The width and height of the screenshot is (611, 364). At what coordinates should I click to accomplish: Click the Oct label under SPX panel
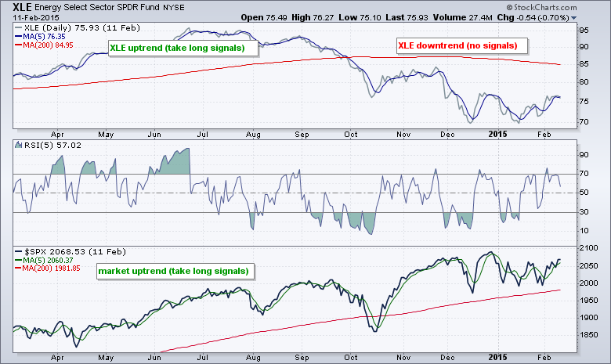[351, 358]
